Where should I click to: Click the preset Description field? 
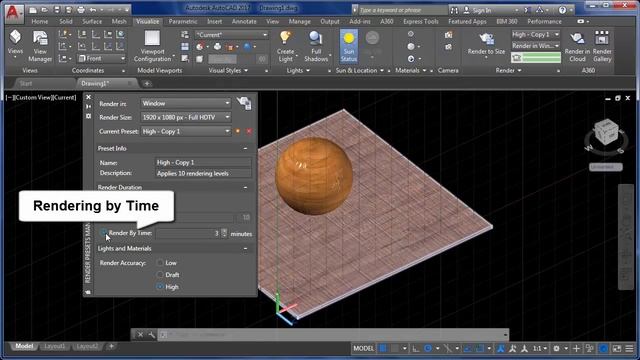[203, 173]
